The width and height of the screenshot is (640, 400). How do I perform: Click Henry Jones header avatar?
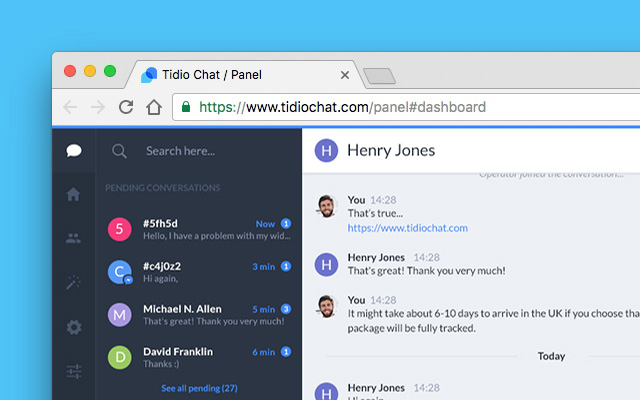326,151
